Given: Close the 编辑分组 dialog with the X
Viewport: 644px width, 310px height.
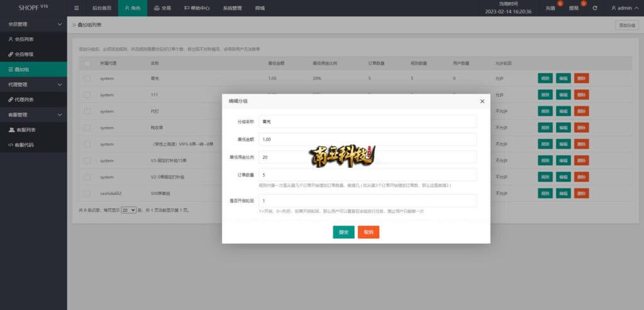Looking at the screenshot, I should [x=482, y=101].
